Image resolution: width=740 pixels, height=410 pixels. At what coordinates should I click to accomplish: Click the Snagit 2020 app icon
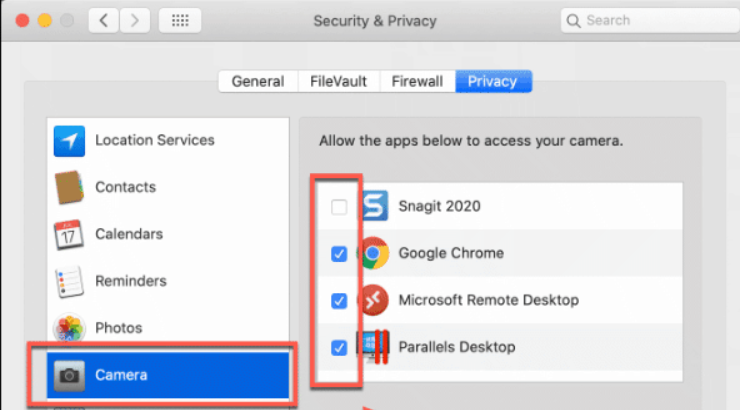374,207
